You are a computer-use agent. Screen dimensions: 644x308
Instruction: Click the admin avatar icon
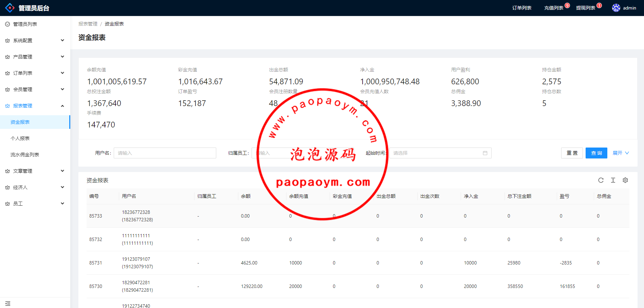(x=616, y=8)
